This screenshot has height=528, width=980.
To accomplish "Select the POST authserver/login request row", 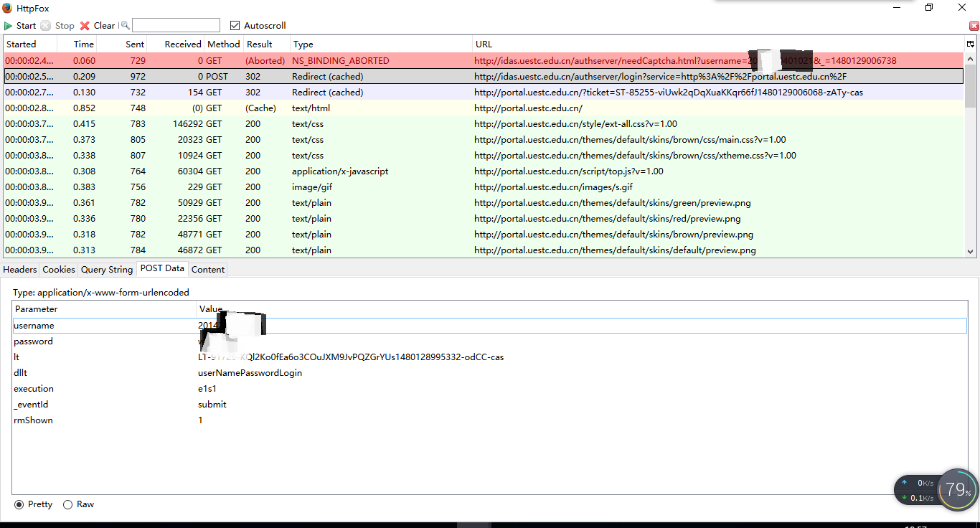I will tap(484, 76).
